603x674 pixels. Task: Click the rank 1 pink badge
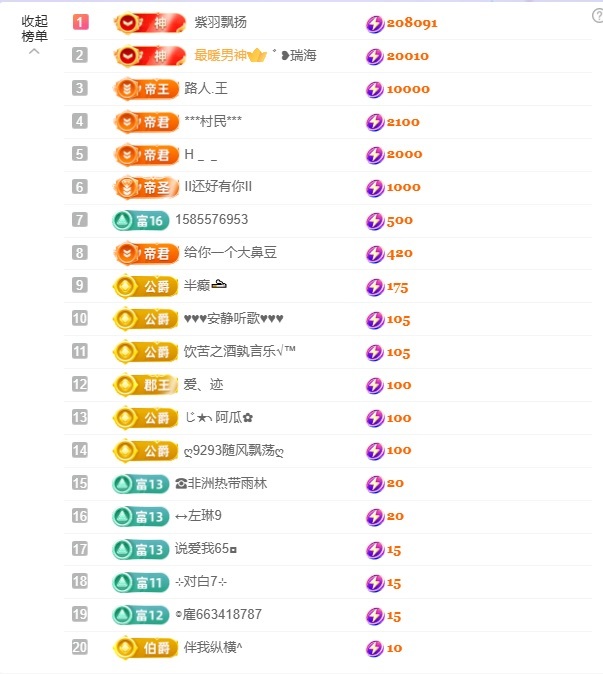(x=80, y=22)
